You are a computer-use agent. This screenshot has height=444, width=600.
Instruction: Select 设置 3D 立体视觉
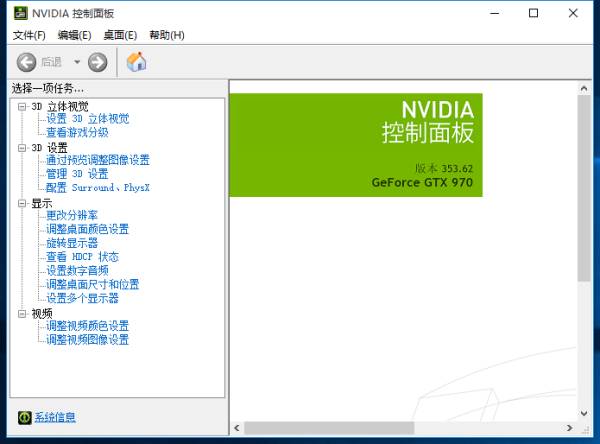[x=88, y=119]
